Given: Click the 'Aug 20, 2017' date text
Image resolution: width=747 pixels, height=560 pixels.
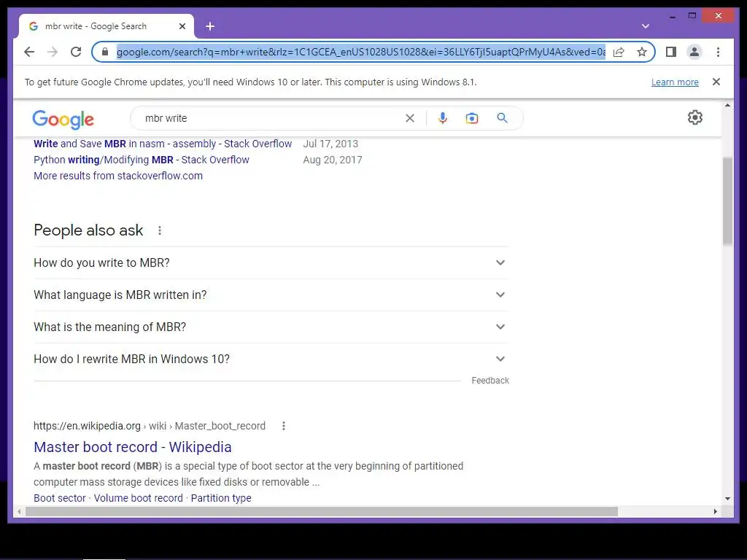Looking at the screenshot, I should click(333, 160).
